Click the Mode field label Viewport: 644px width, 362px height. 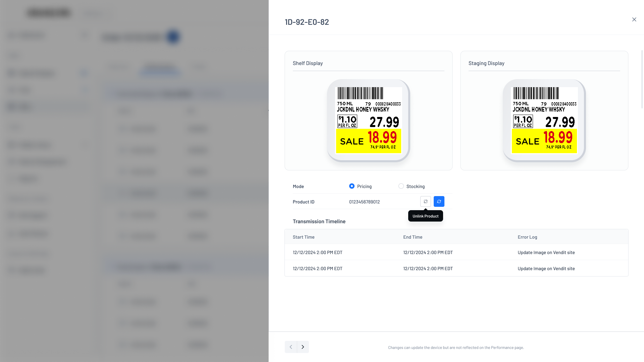point(298,186)
